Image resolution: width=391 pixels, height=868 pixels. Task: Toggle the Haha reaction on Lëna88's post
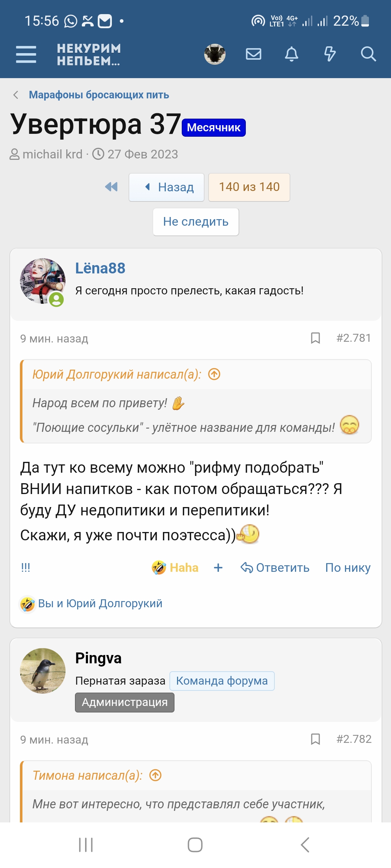(x=175, y=567)
